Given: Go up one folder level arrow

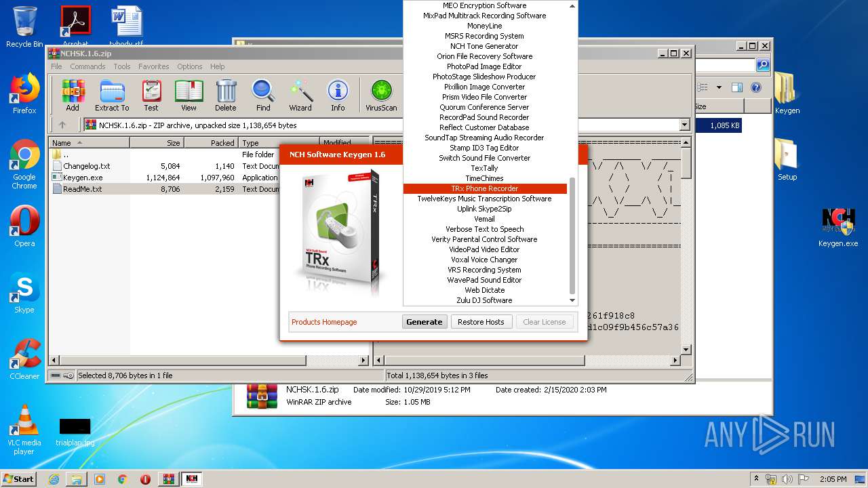Looking at the screenshot, I should point(62,125).
